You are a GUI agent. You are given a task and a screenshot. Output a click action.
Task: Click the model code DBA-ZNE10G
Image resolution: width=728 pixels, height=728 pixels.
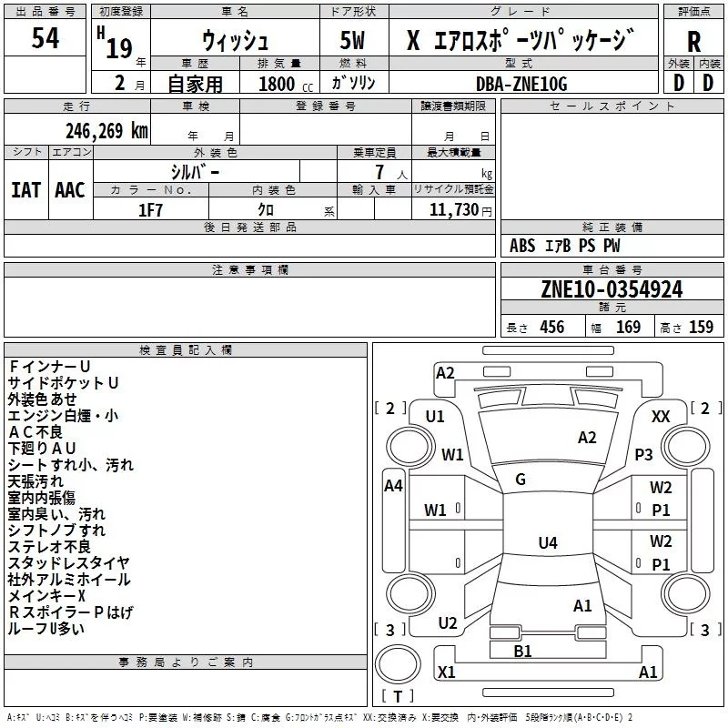521,84
